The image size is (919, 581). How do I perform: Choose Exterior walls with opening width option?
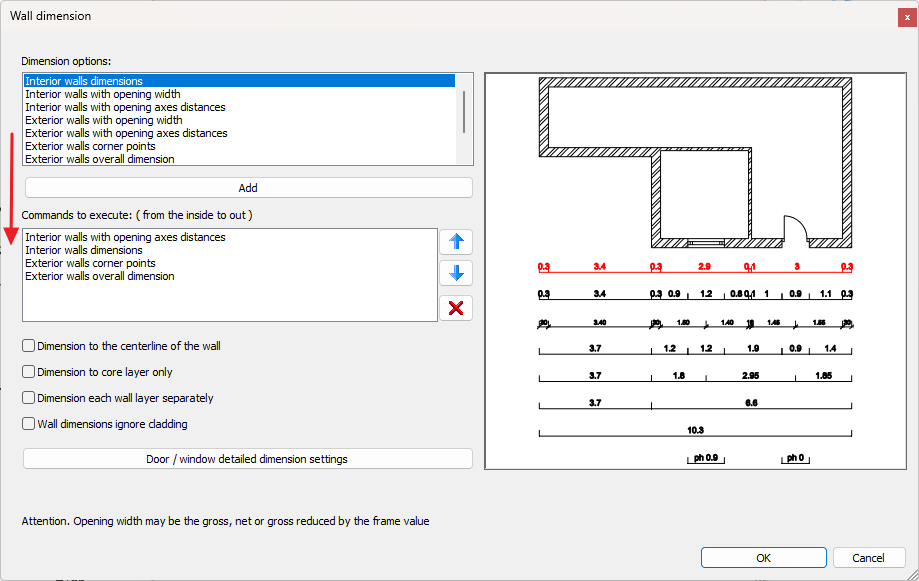(x=103, y=120)
